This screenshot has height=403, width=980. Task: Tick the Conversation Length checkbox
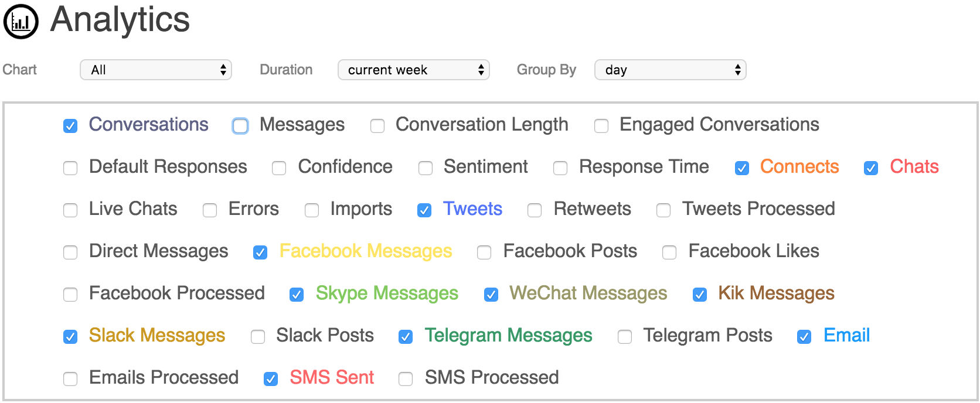[377, 126]
